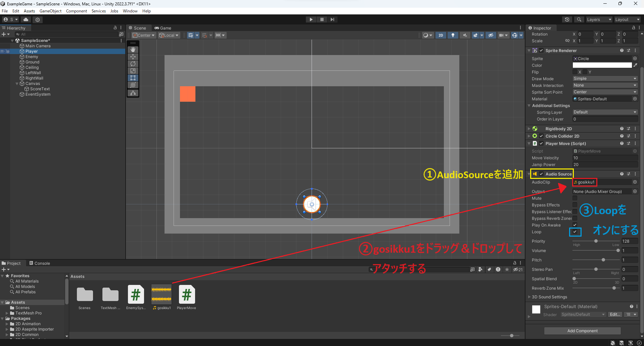Select the Move tool
The height and width of the screenshot is (346, 644).
tap(133, 56)
